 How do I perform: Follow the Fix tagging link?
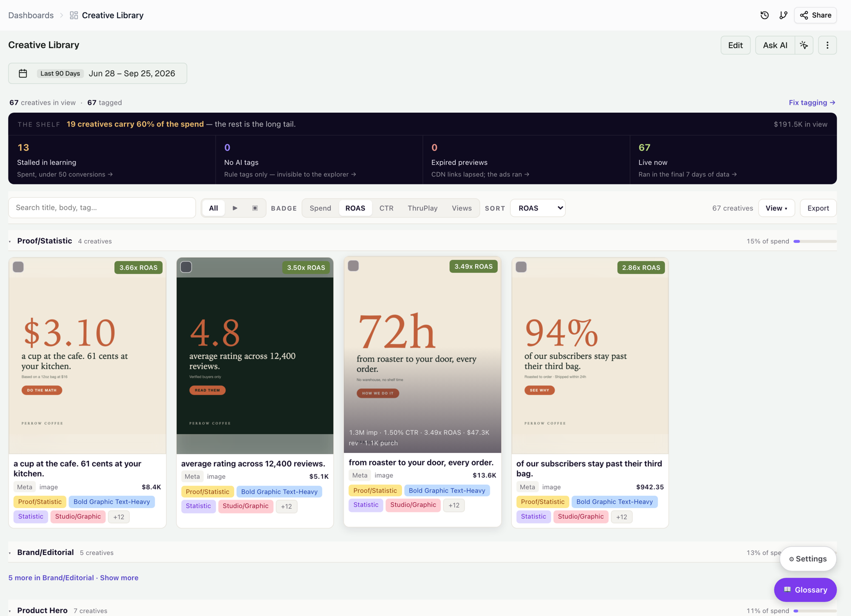click(x=812, y=103)
